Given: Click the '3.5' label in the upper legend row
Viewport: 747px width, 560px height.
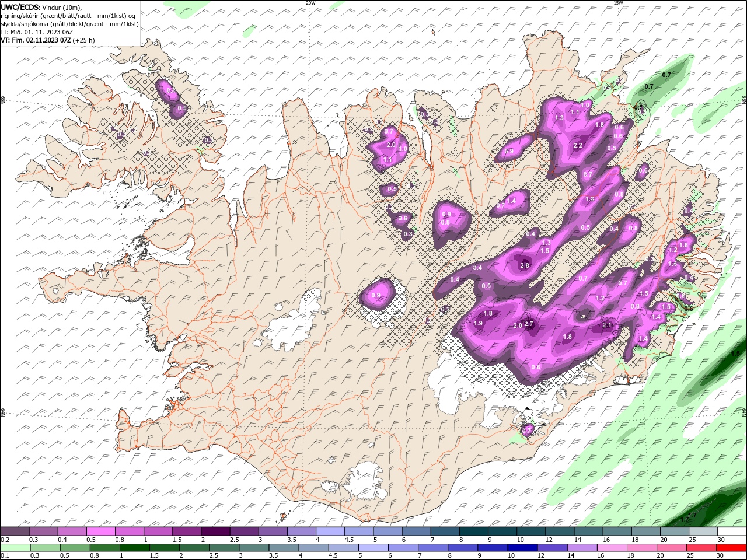Looking at the screenshot, I should pos(292,540).
